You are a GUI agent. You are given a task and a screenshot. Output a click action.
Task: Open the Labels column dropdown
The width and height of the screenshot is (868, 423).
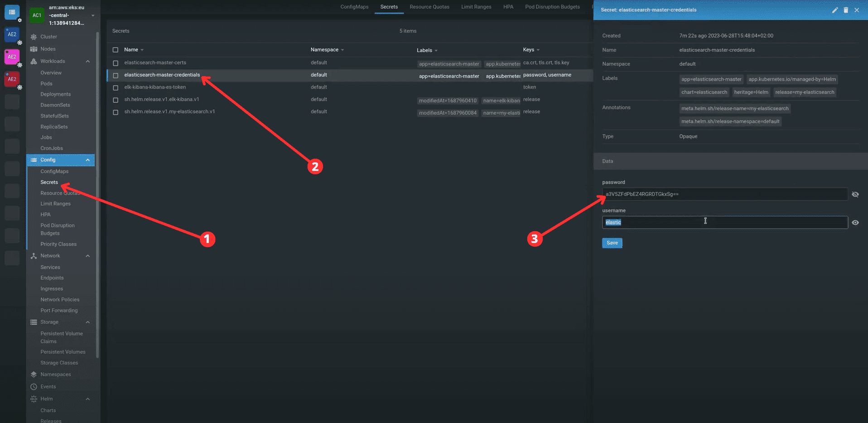437,50
